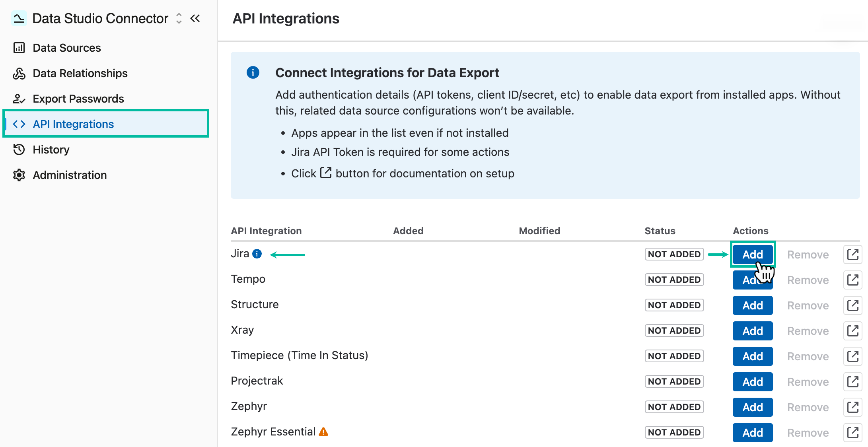Click Remove in the Zephyr row
This screenshot has width=868, height=447.
point(808,407)
